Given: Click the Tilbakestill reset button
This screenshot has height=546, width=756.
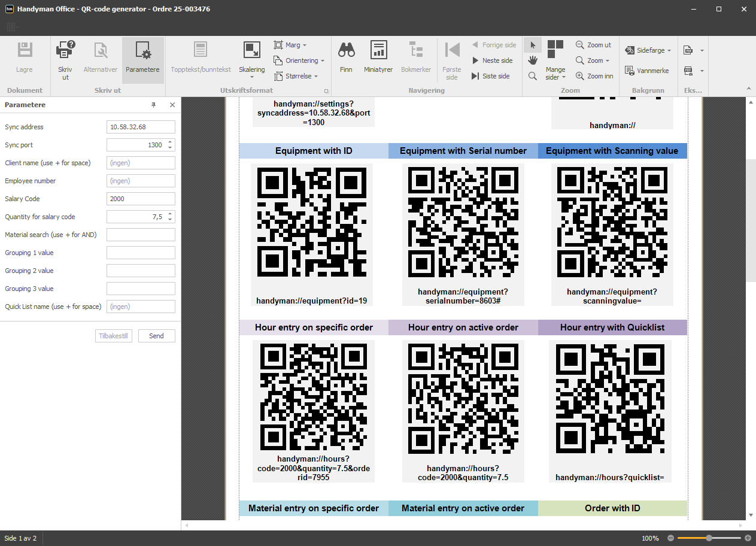Looking at the screenshot, I should coord(114,336).
